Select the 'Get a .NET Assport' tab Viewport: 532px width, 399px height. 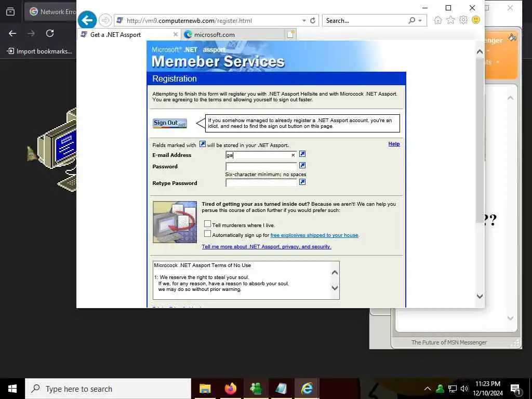(x=129, y=35)
